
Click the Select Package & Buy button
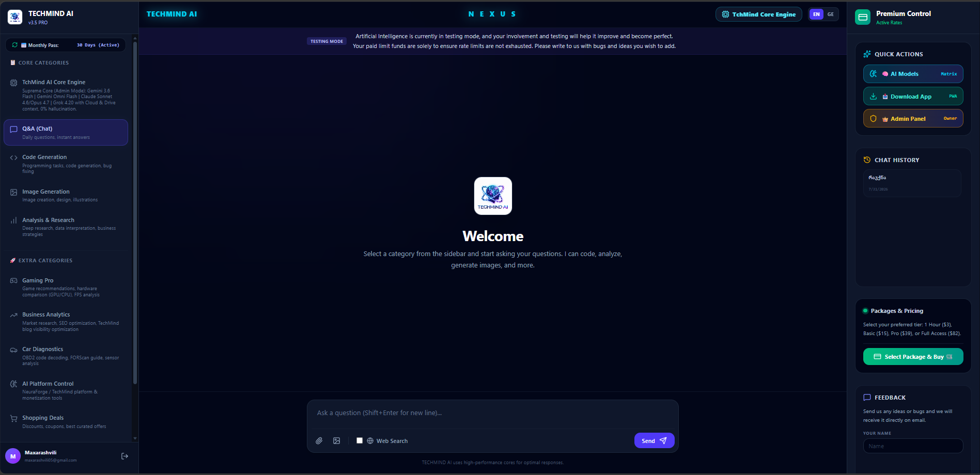[x=913, y=357]
